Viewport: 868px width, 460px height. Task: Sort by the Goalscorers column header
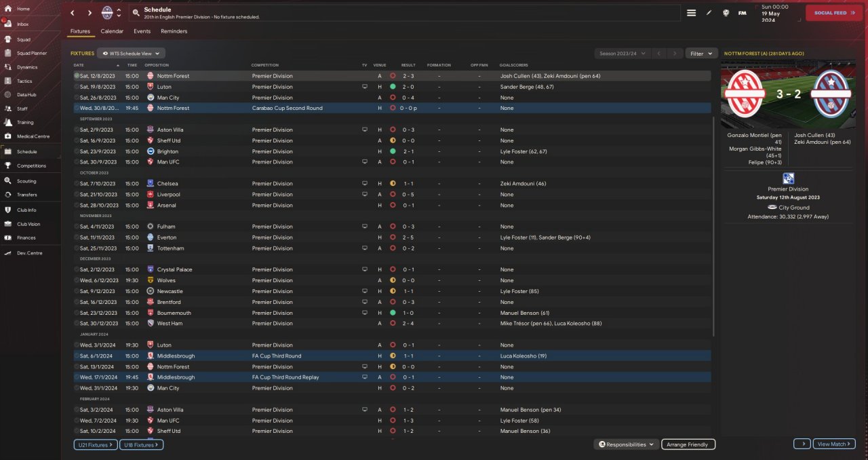(x=513, y=65)
